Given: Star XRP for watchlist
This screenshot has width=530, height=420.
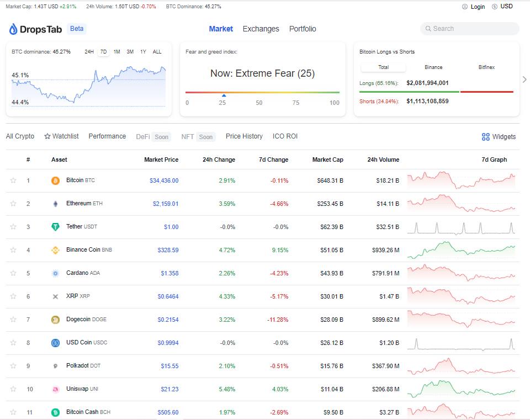Looking at the screenshot, I should coord(13,296).
